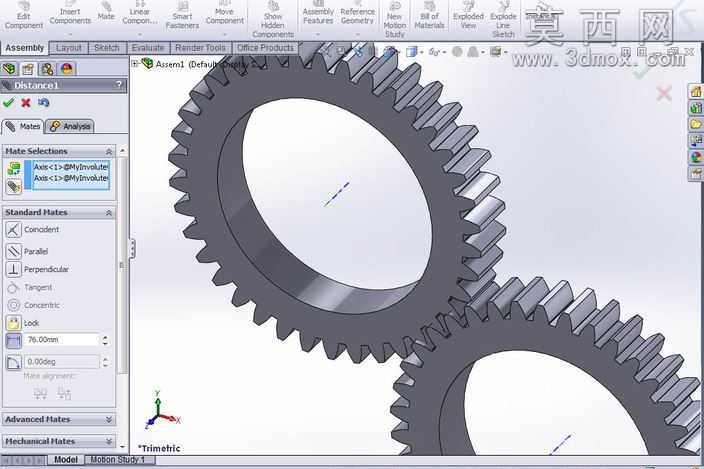
Task: Open Bill of Materials tool
Action: click(429, 16)
